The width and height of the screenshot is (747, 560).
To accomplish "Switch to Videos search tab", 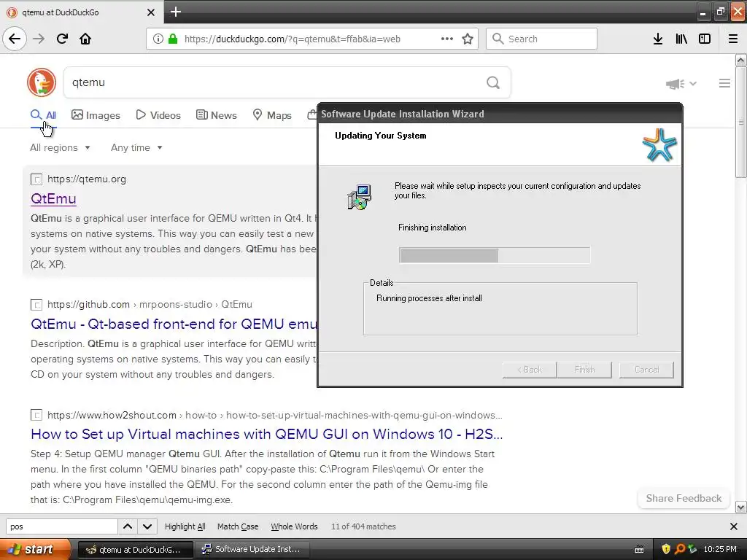I will [158, 115].
